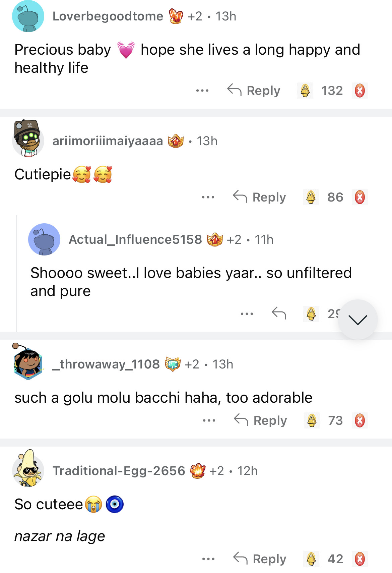The width and height of the screenshot is (392, 573).
Task: Open more options for Loverbegoodtome's comment
Action: click(x=202, y=91)
